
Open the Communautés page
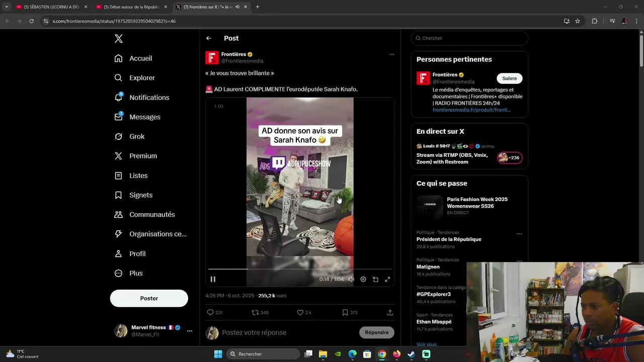point(144,214)
